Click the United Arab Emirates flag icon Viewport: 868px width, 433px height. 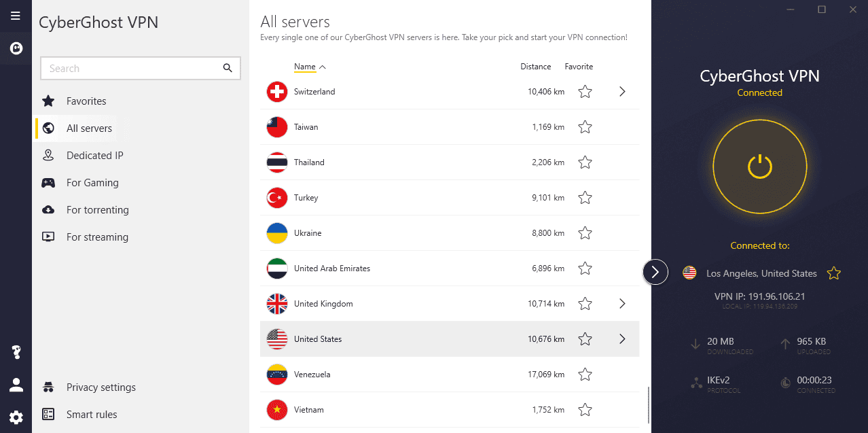click(277, 269)
